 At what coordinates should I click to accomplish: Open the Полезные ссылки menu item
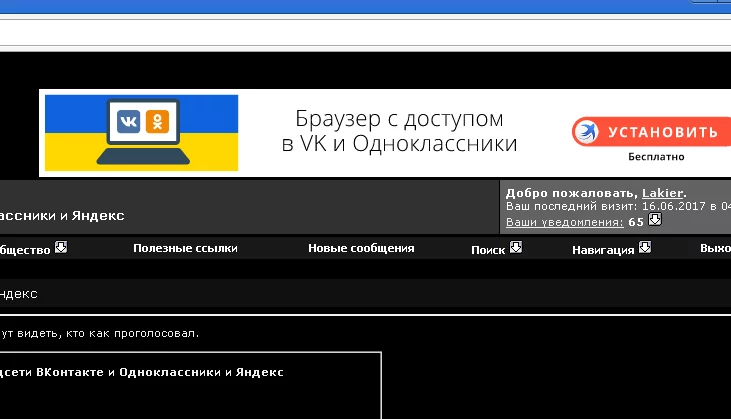(x=185, y=248)
